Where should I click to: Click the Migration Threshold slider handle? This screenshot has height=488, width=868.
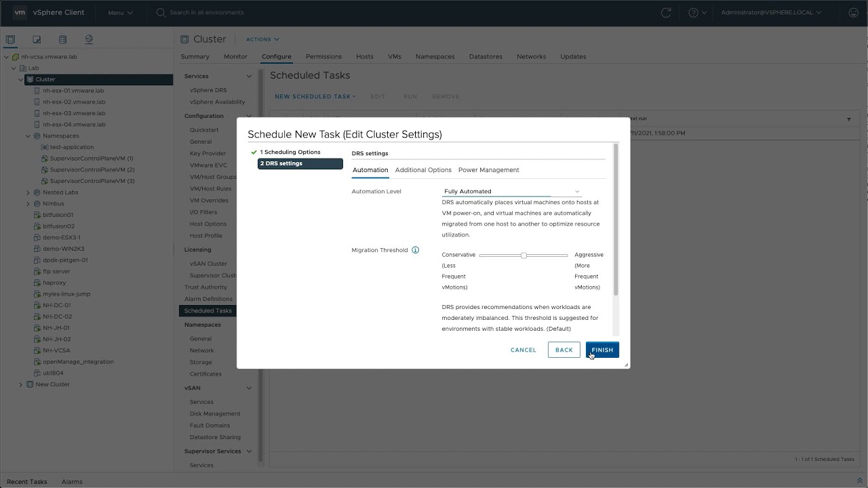pyautogui.click(x=524, y=256)
